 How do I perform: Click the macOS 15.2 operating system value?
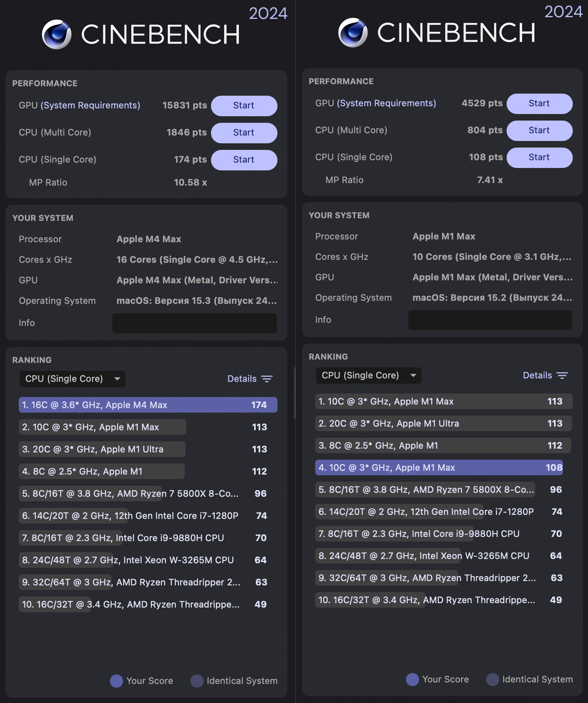(492, 298)
